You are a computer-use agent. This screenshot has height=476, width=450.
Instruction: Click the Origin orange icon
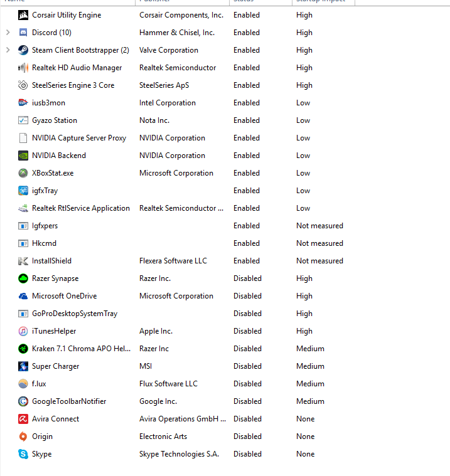23,436
